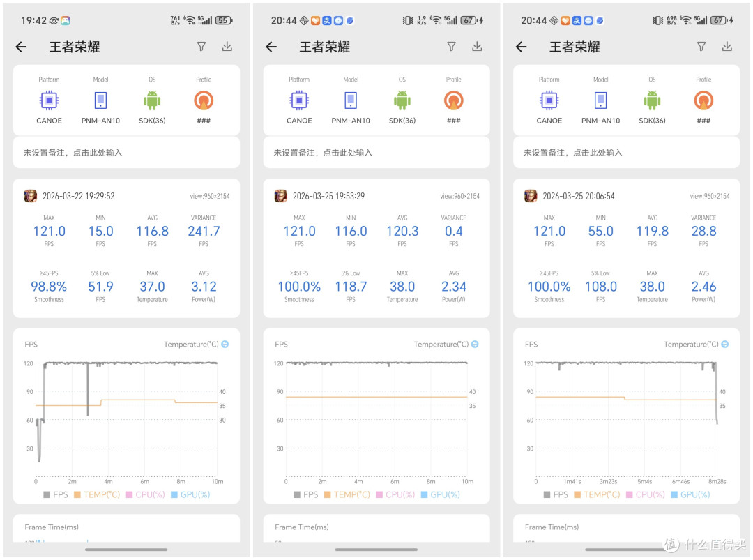The height and width of the screenshot is (560, 753).
Task: Toggle FPS legend in left screenshot chart
Action: pyautogui.click(x=56, y=494)
